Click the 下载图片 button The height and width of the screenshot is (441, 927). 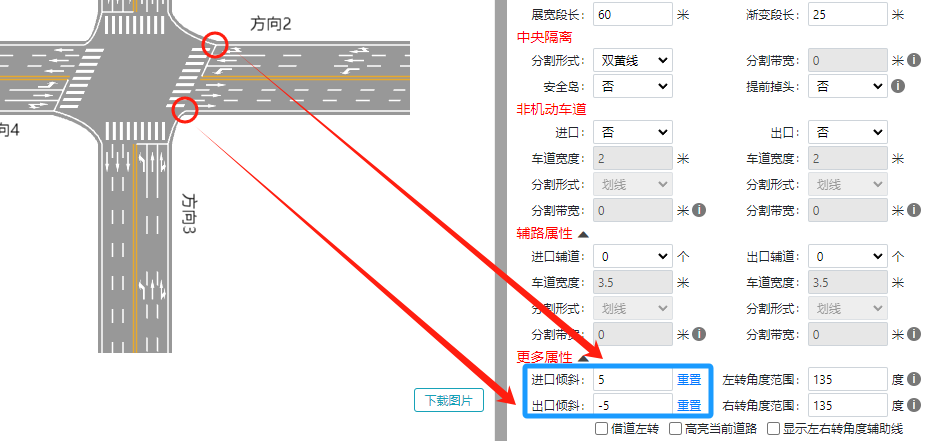click(x=449, y=400)
